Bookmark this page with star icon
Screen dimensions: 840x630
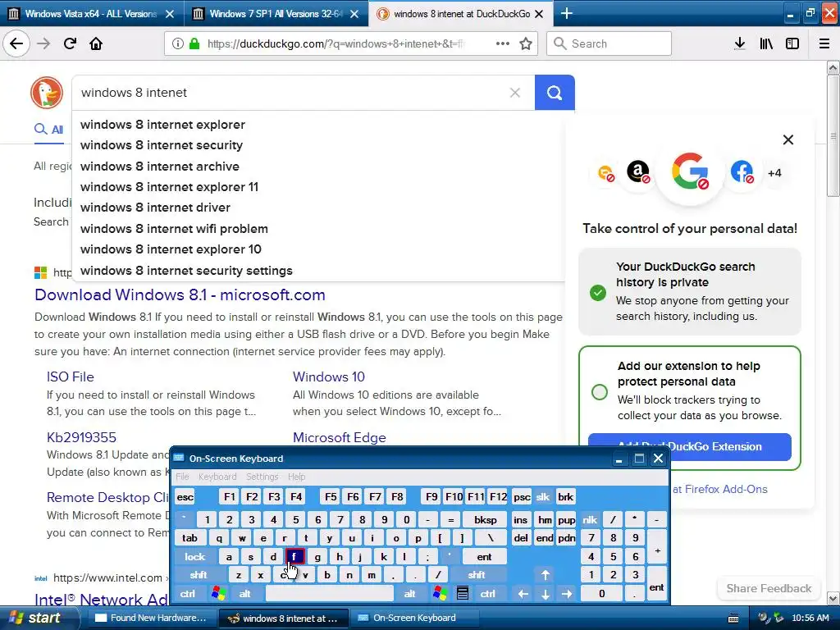point(526,43)
